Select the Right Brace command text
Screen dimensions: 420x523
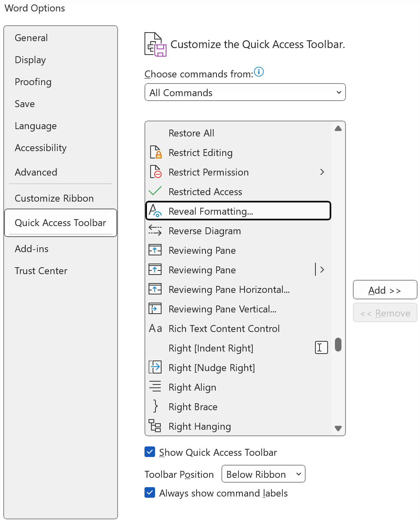tap(193, 407)
